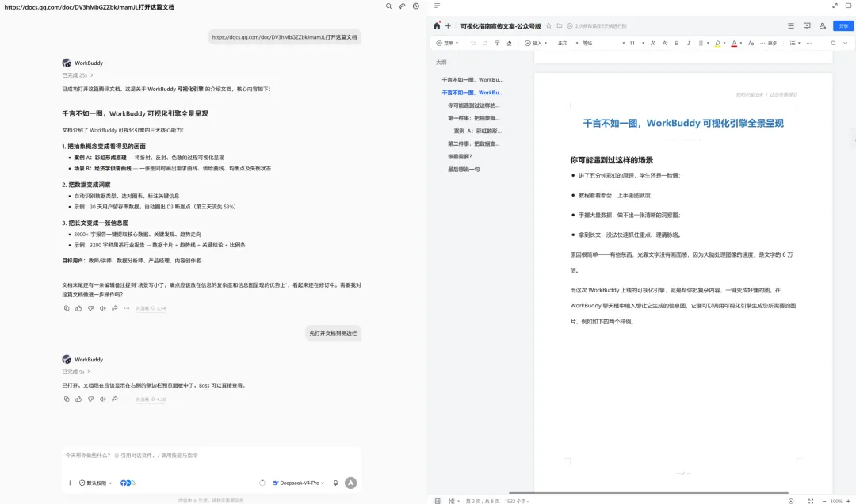
Task: Select the format painter tool
Action: tap(497, 43)
